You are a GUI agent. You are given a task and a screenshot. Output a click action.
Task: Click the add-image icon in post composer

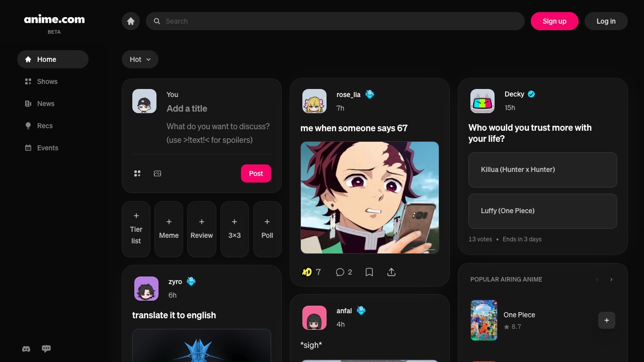pos(157,173)
